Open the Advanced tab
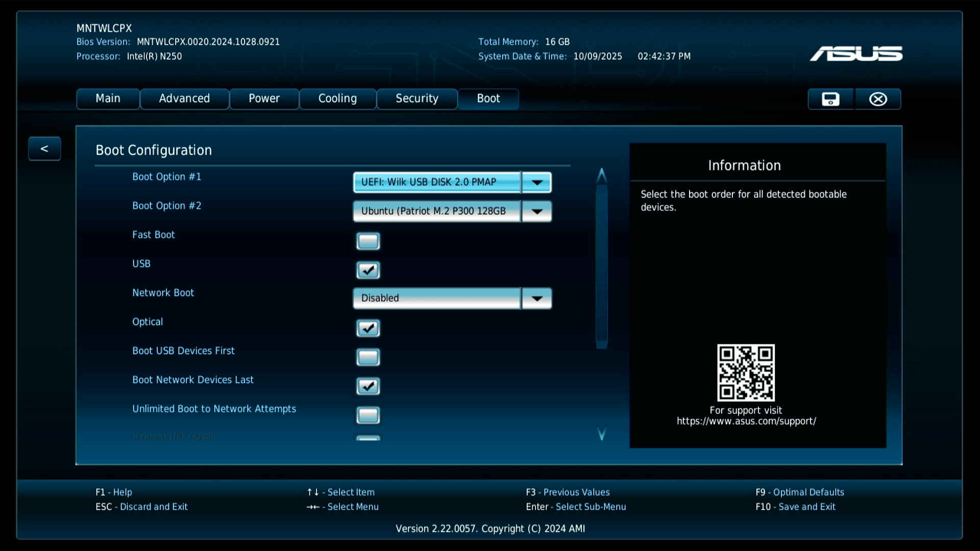 click(184, 98)
